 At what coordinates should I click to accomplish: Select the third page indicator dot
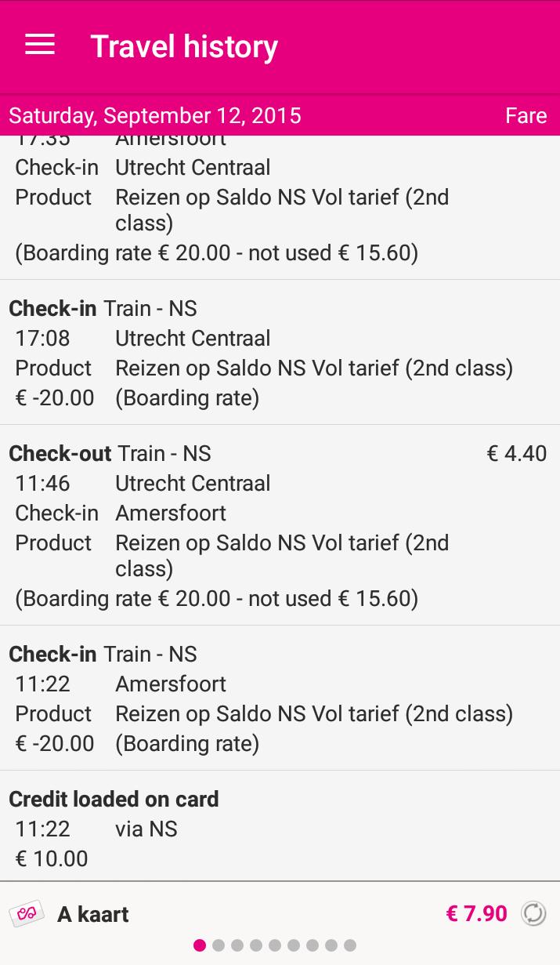tap(237, 945)
